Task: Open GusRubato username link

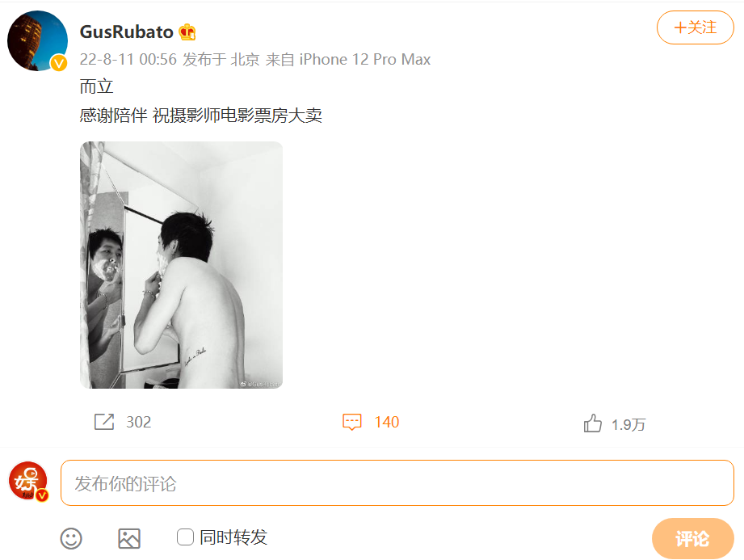Action: (126, 32)
